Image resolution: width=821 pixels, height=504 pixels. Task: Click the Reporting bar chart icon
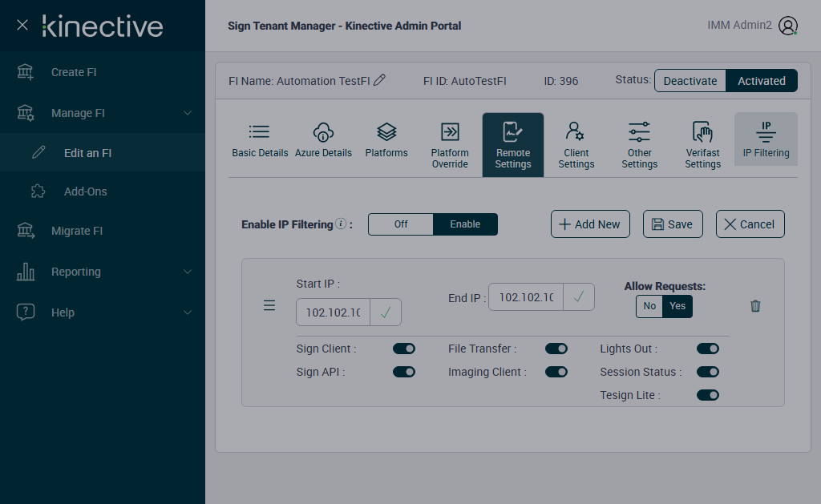click(26, 272)
